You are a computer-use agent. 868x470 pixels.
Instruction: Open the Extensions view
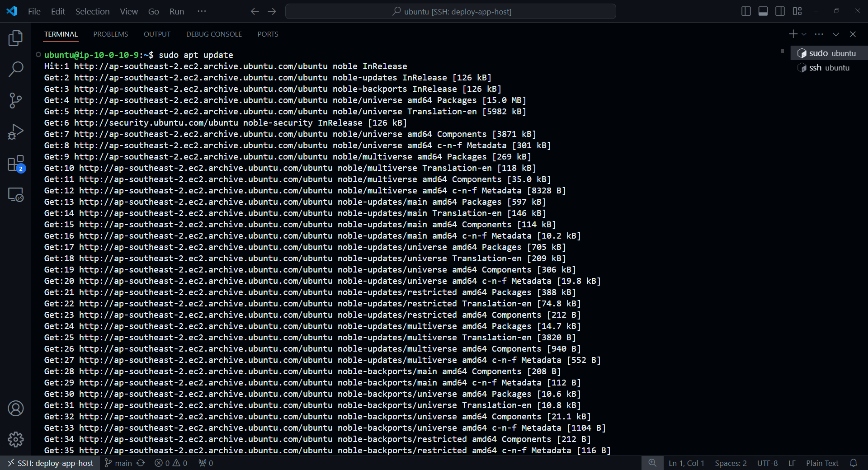click(15, 164)
